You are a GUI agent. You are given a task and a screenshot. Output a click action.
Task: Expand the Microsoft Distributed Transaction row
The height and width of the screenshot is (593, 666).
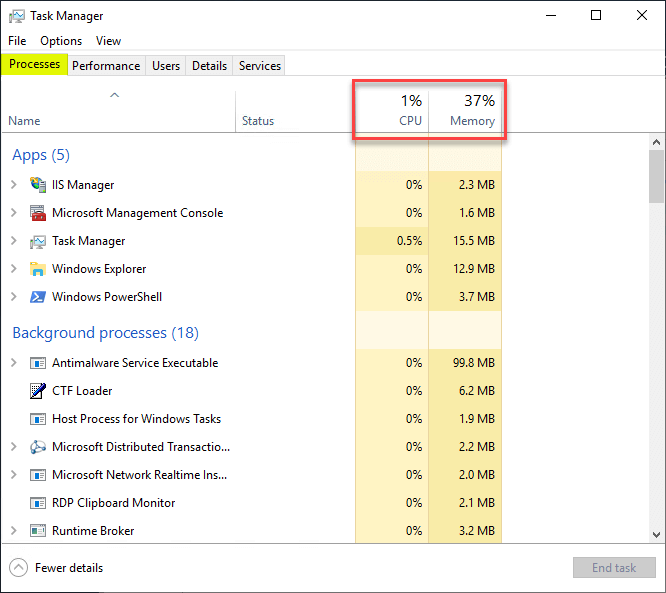coord(14,447)
